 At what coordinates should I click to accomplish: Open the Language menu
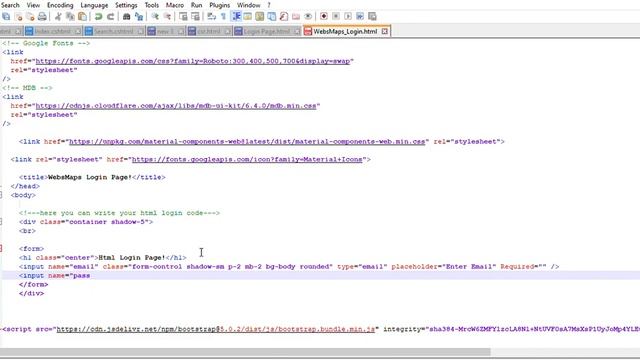[x=94, y=5]
